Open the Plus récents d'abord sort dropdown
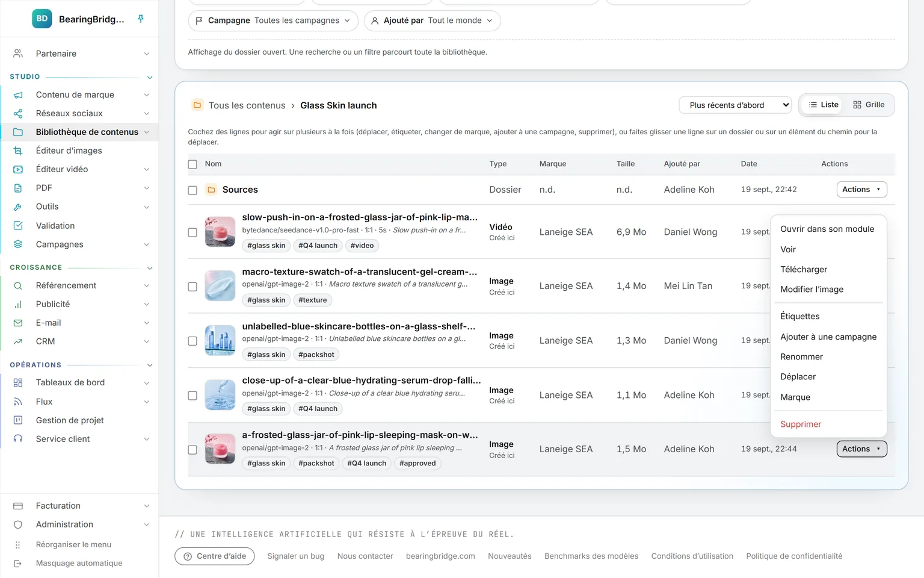The height and width of the screenshot is (578, 924). (735, 105)
